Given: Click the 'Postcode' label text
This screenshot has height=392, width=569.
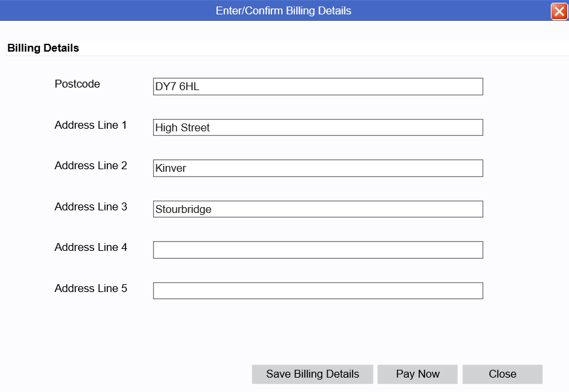Looking at the screenshot, I should point(77,84).
